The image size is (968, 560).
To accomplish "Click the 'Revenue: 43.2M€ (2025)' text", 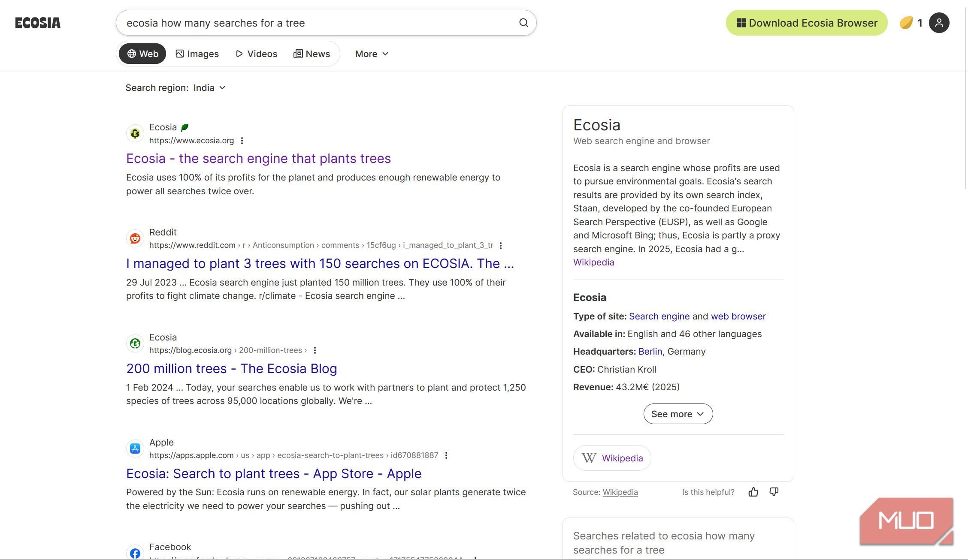I will [626, 387].
